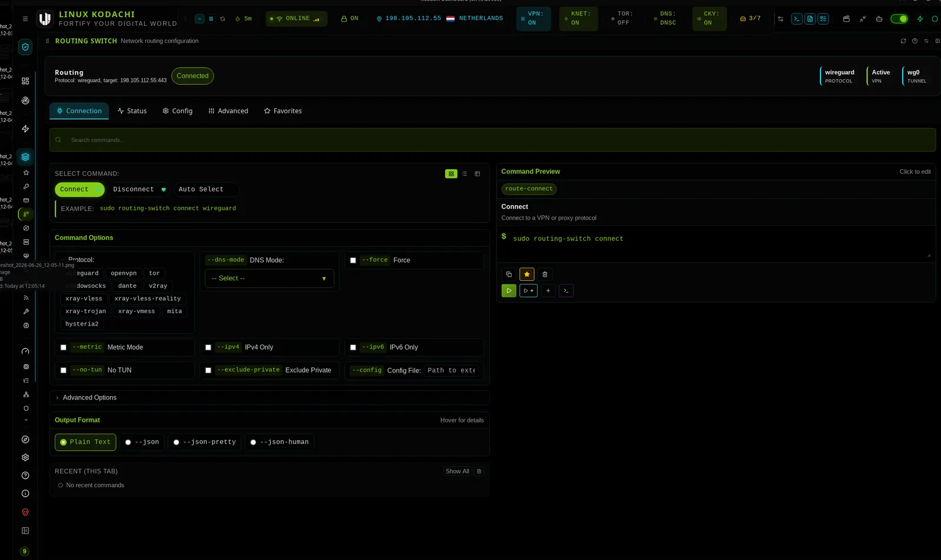Screen dimensions: 941x560
Task: Check the --ipv6 IPv6 Only box
Action: pyautogui.click(x=353, y=347)
